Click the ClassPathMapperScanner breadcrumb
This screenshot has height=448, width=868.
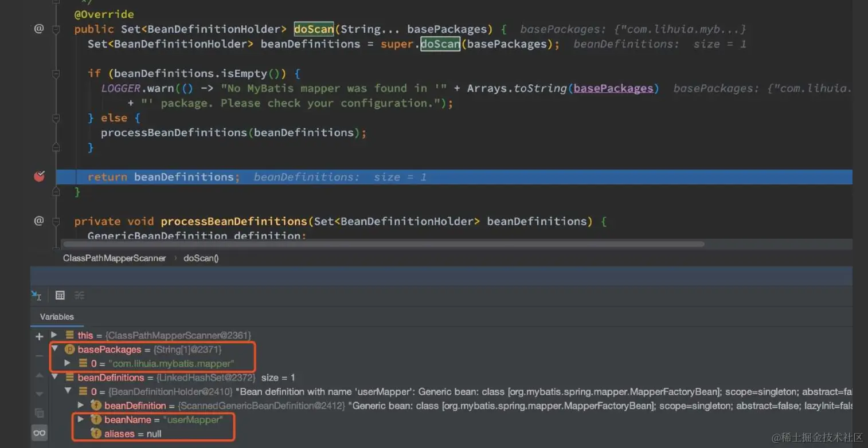pos(114,258)
